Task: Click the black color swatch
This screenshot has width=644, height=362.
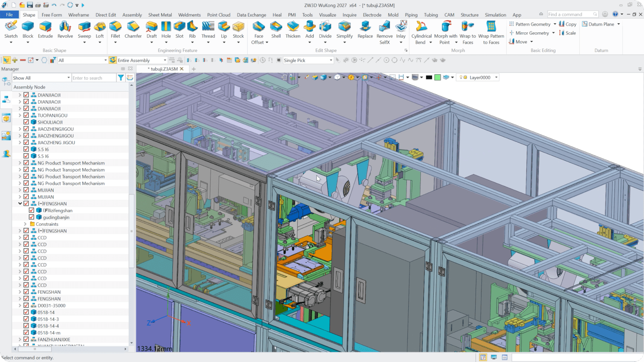Action: [x=429, y=77]
